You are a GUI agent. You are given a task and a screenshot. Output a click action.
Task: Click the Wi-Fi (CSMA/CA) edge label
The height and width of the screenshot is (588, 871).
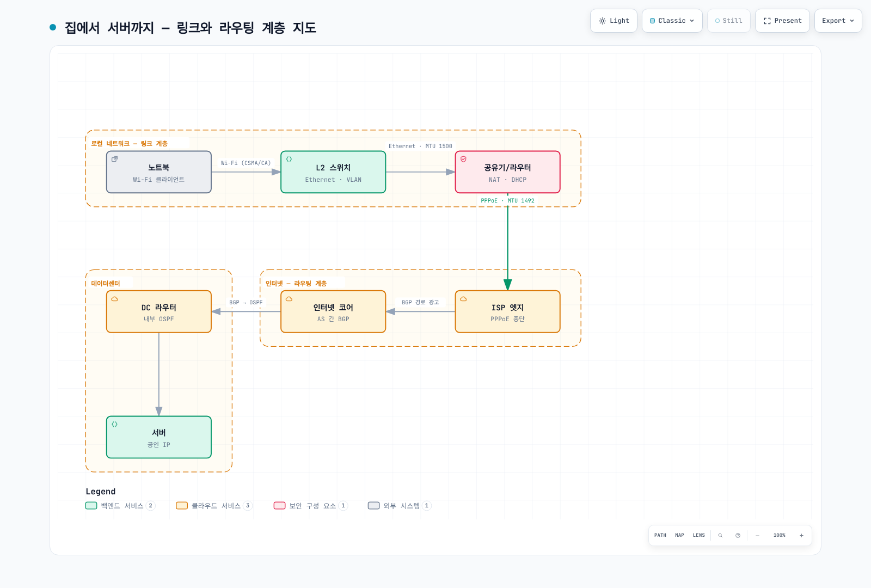(246, 163)
